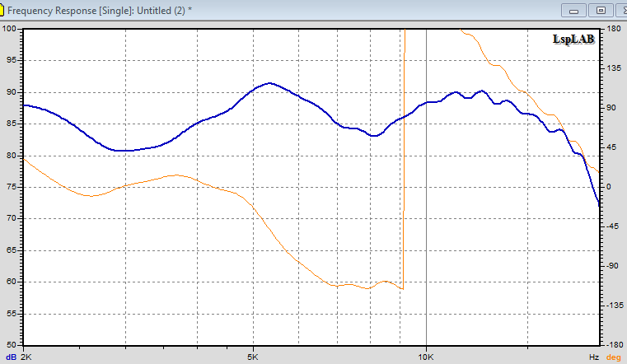The width and height of the screenshot is (627, 364).
Task: Click the 10K frequency axis label
Action: pos(426,357)
